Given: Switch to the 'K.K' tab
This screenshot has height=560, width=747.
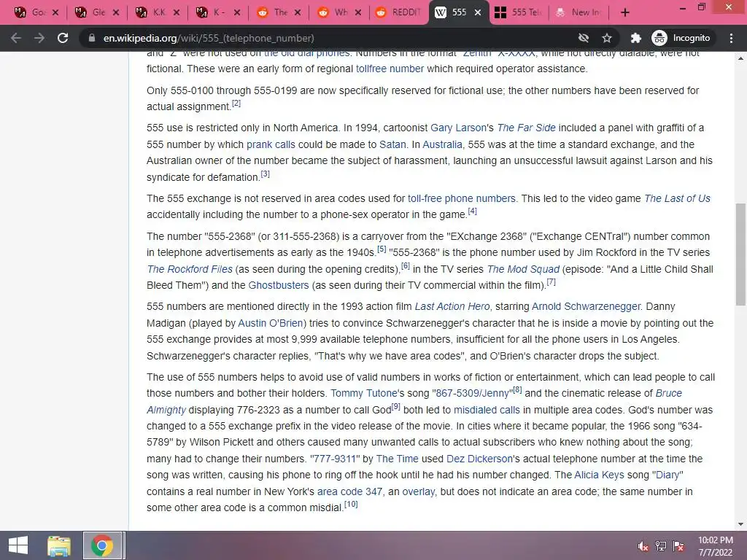Looking at the screenshot, I should click(151, 12).
